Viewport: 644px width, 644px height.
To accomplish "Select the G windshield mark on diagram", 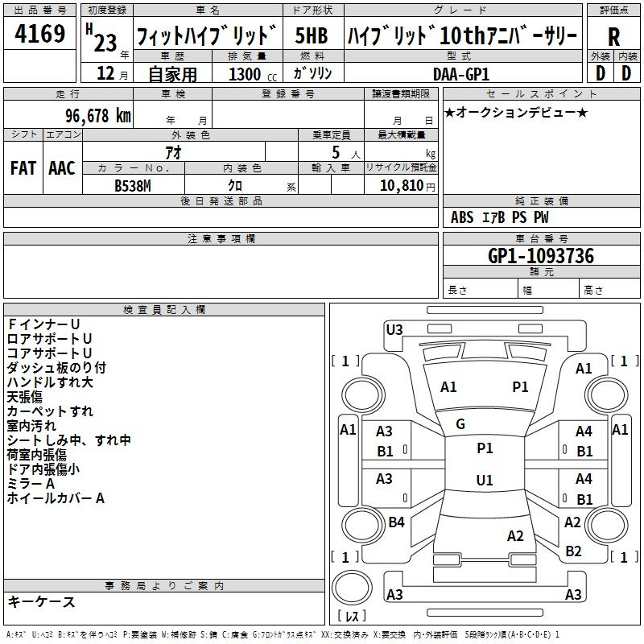I will pos(460,424).
